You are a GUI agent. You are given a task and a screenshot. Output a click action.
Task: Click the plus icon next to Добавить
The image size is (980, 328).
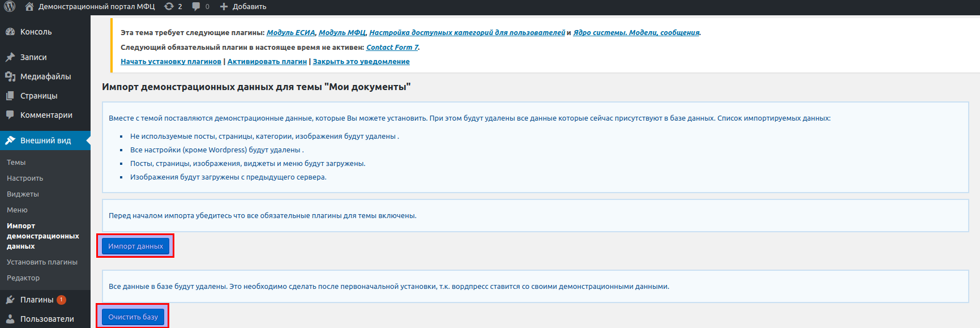click(224, 6)
